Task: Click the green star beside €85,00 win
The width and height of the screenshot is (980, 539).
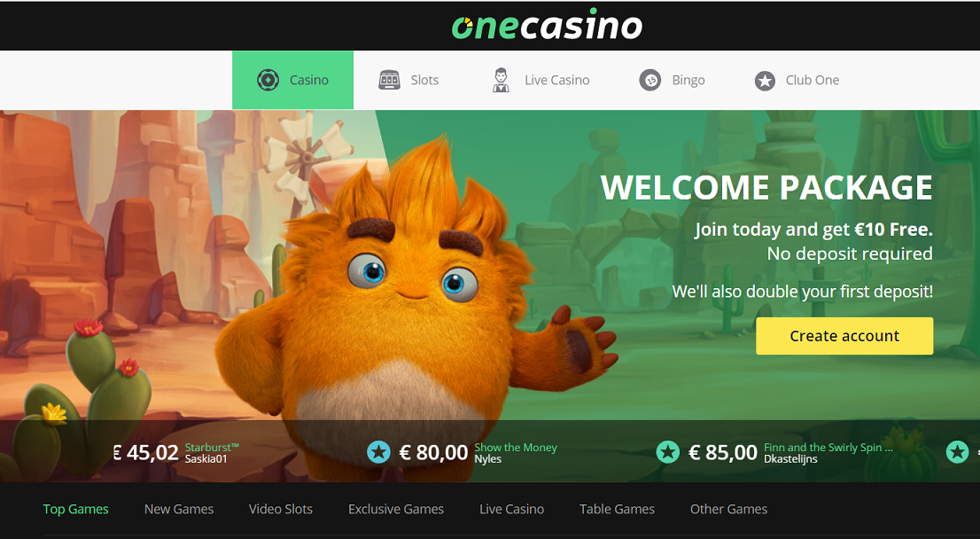Action: click(668, 451)
